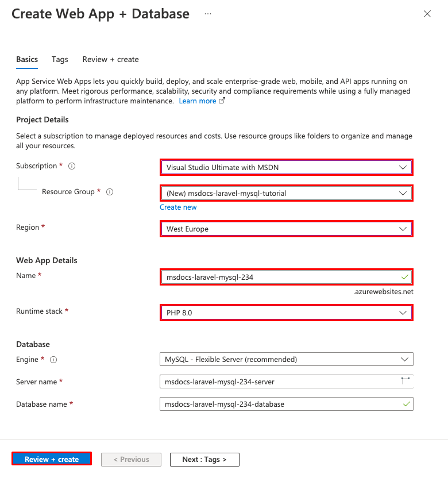Click Create new resource group link
448x478 pixels.
point(178,207)
